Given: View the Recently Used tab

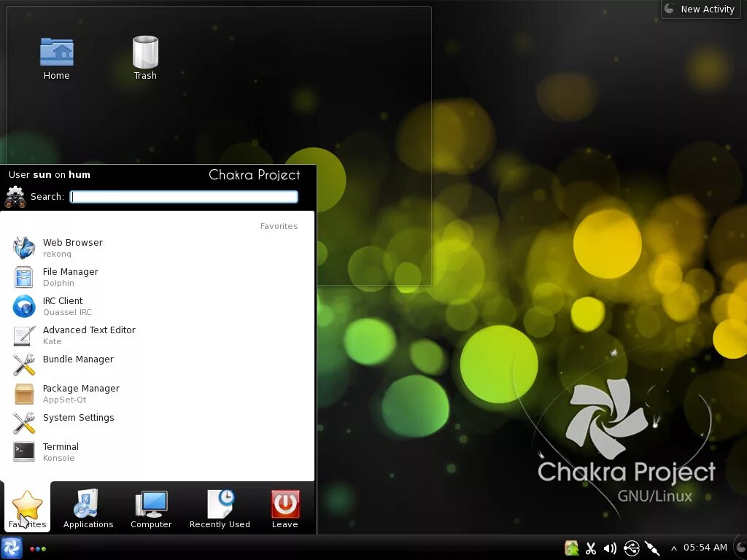Looking at the screenshot, I should tap(220, 507).
